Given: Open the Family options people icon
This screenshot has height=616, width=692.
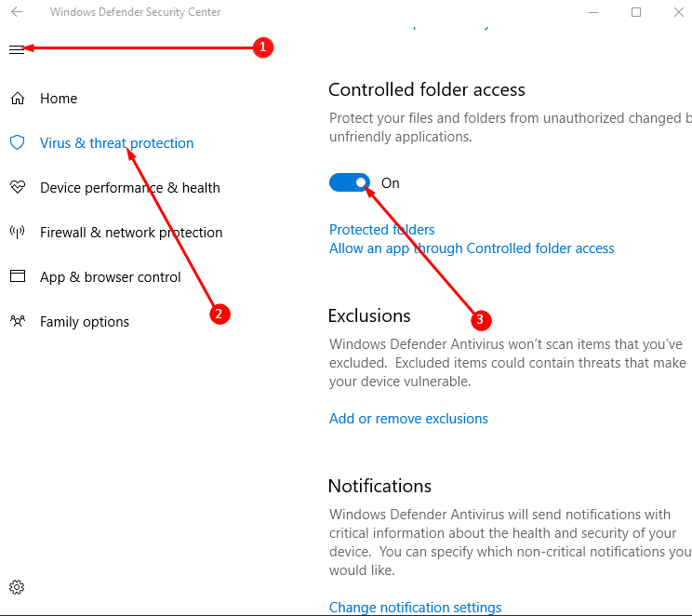Looking at the screenshot, I should coord(18,321).
